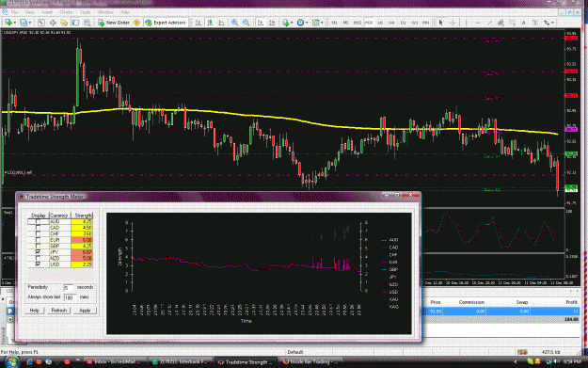Image resolution: width=588 pixels, height=368 pixels.
Task: Click the Strength column header
Action: pos(83,216)
